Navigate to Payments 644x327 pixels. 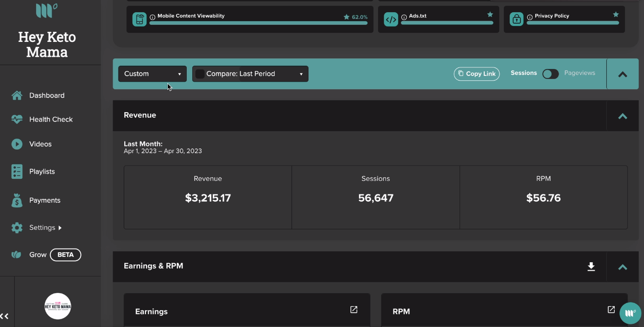(x=45, y=200)
